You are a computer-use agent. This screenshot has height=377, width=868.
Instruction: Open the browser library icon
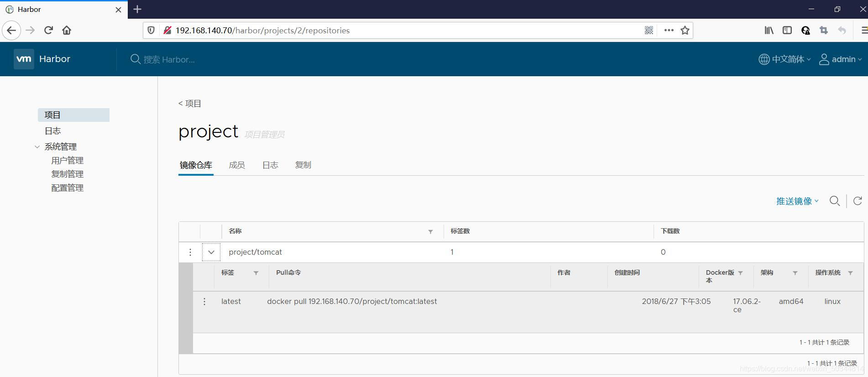click(x=769, y=31)
